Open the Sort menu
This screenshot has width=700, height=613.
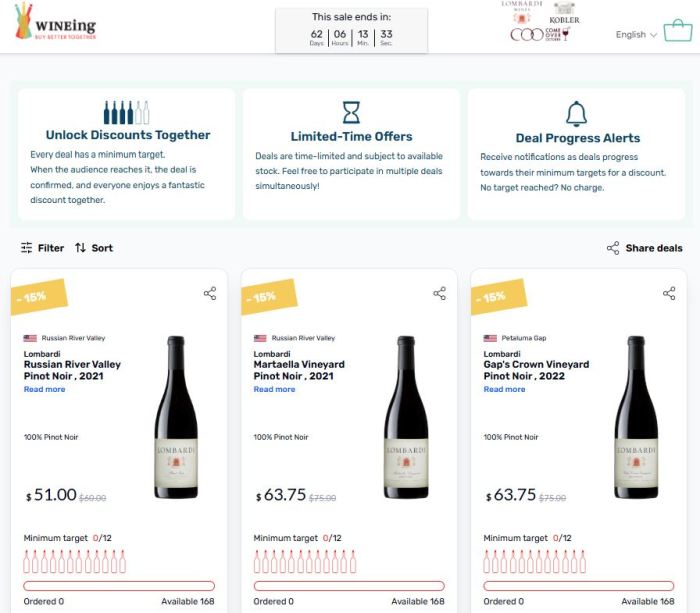pyautogui.click(x=94, y=248)
